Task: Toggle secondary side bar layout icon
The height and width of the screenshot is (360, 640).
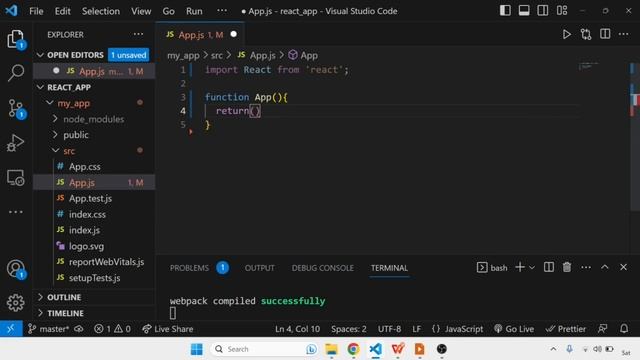Action: (x=543, y=11)
